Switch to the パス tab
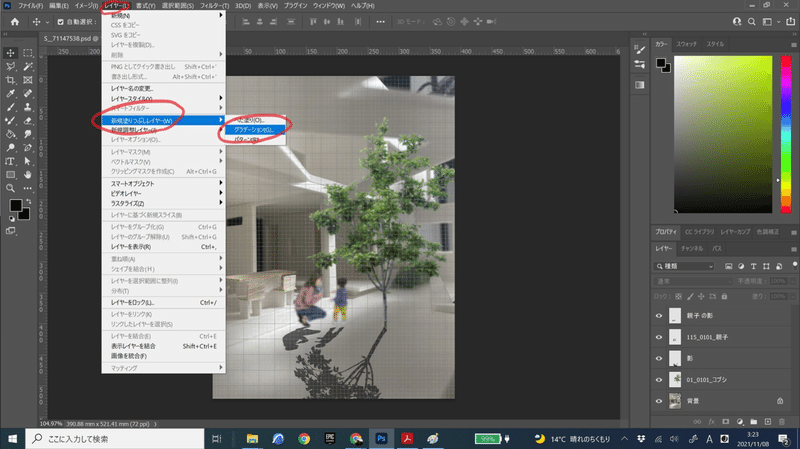The height and width of the screenshot is (449, 800). click(x=717, y=249)
